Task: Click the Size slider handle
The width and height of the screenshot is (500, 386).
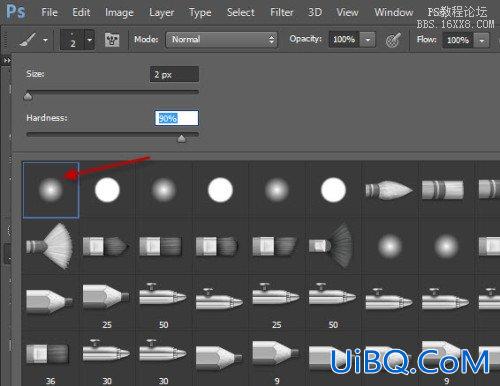Action: 28,96
